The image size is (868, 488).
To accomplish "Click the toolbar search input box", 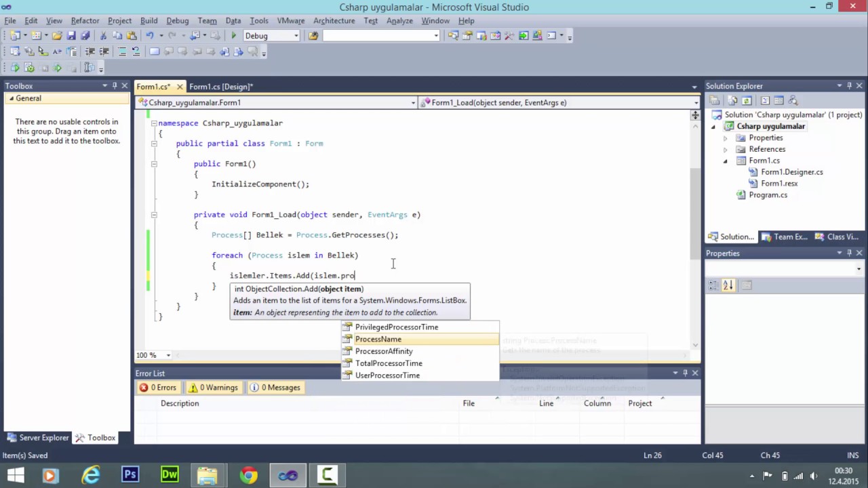I will click(381, 36).
